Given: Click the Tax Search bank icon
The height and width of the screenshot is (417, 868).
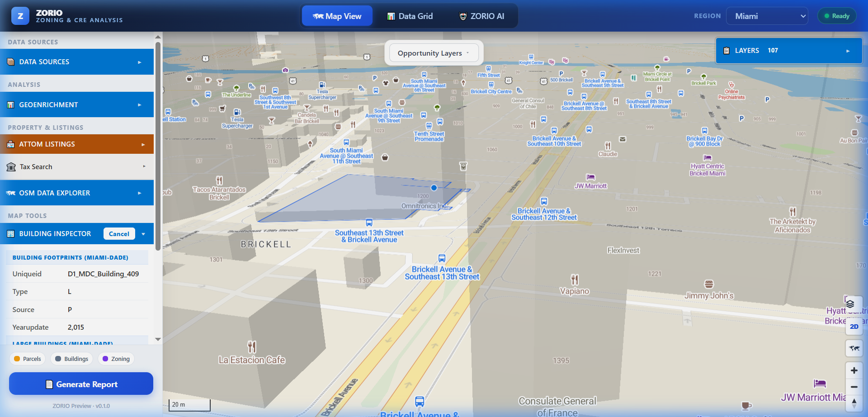Looking at the screenshot, I should tap(11, 167).
